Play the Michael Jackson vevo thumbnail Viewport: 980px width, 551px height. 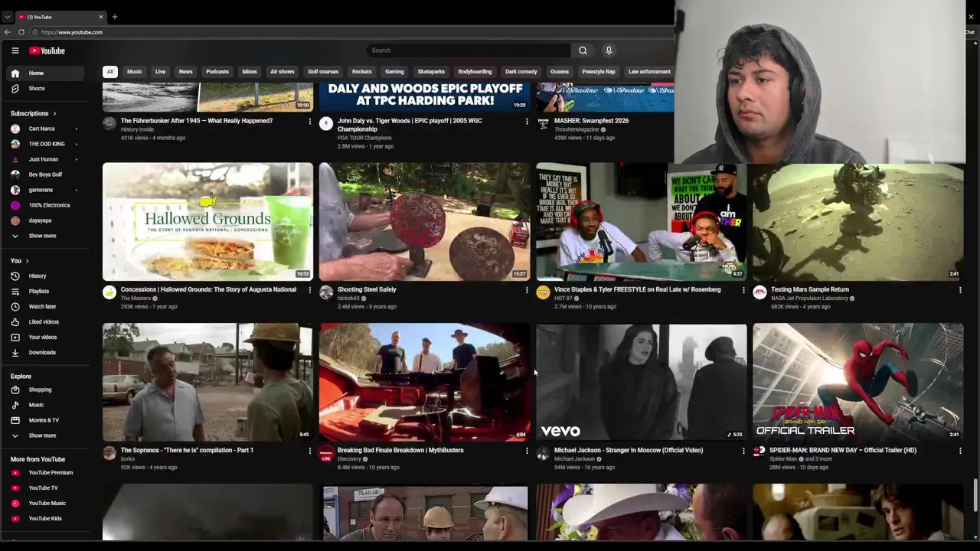tap(641, 382)
